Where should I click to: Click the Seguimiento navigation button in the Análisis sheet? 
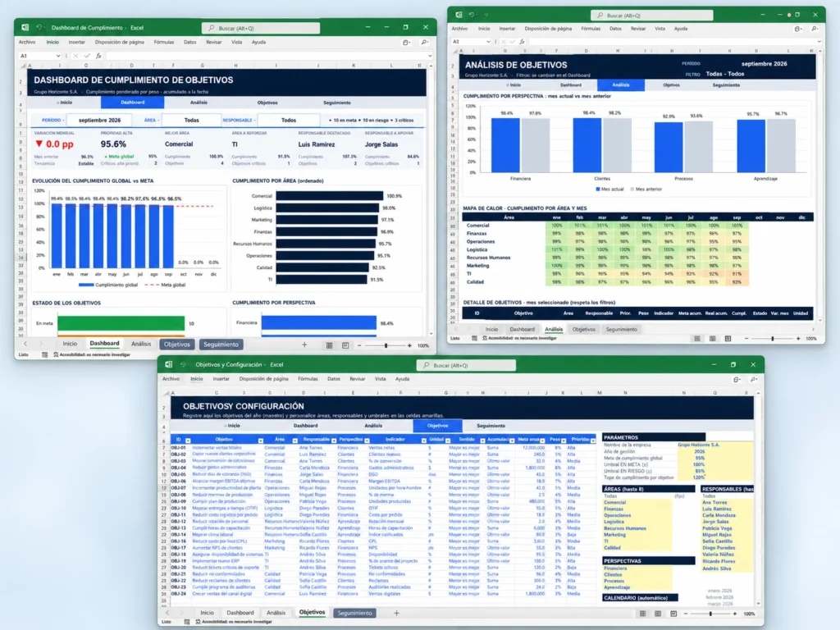[726, 84]
